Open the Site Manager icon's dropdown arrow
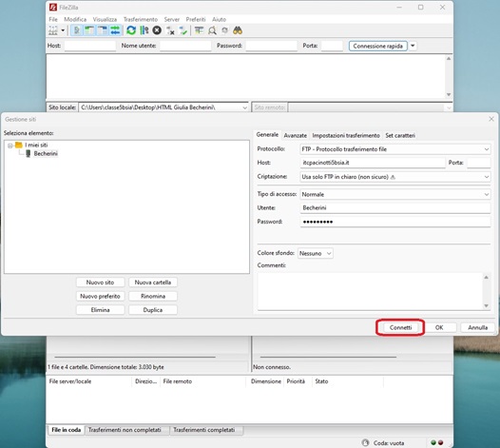Screen dimensions: 500x448 [x=63, y=30]
